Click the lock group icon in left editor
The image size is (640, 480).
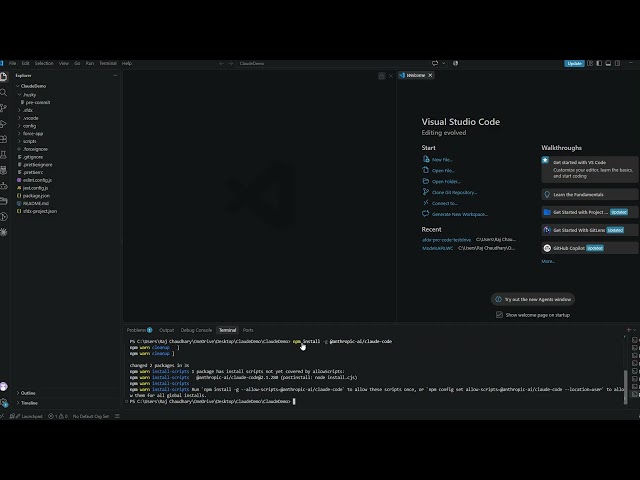382,76
